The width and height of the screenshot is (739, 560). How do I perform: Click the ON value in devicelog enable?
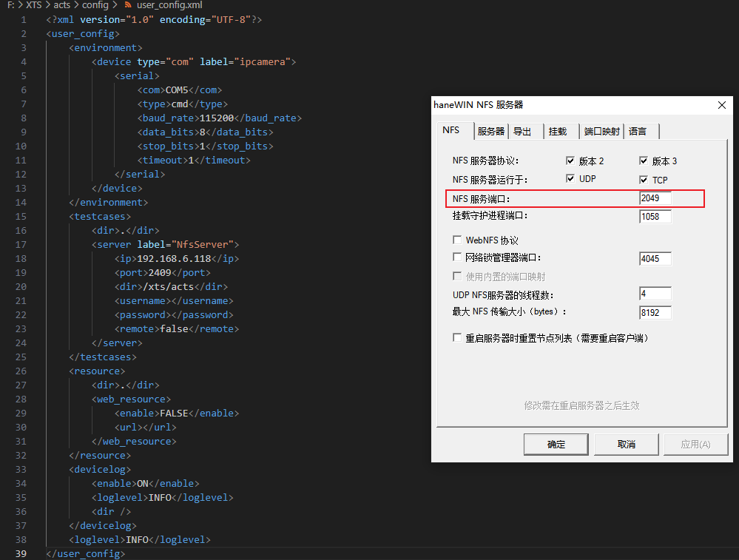(x=143, y=483)
